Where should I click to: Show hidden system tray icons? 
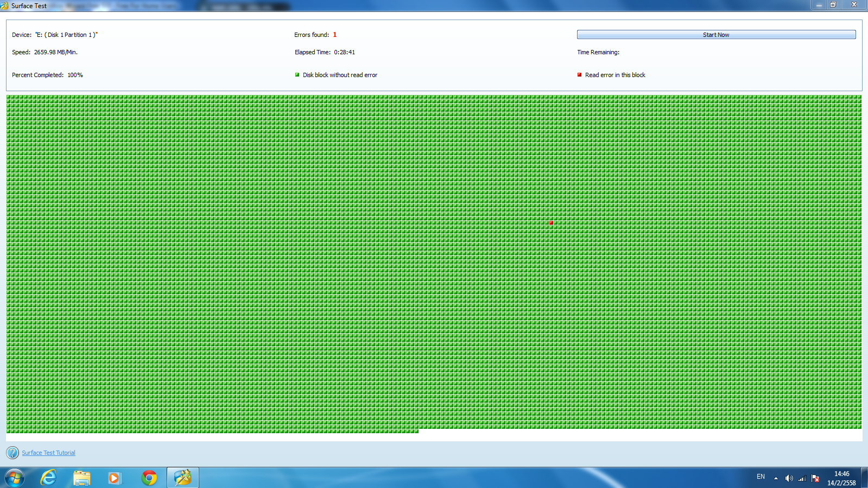[776, 478]
